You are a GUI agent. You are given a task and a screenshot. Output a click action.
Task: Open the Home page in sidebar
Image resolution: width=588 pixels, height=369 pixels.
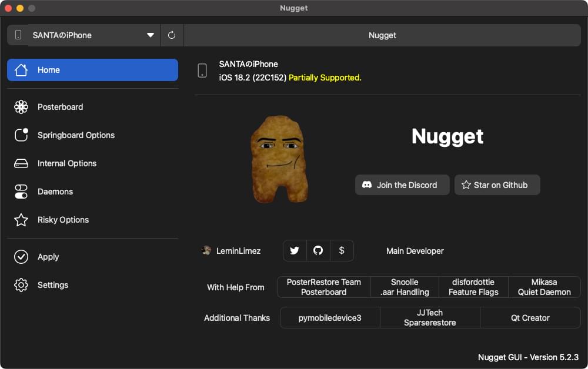click(92, 70)
